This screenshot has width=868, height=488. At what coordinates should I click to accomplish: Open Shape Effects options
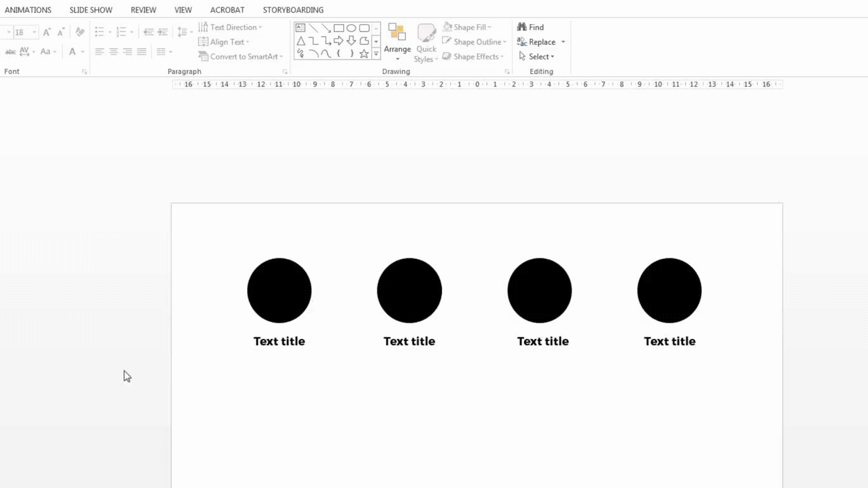pos(473,57)
